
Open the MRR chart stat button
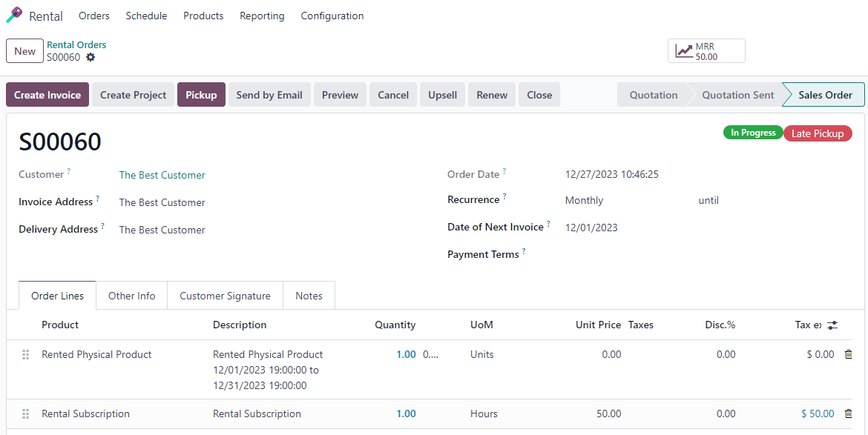point(706,51)
